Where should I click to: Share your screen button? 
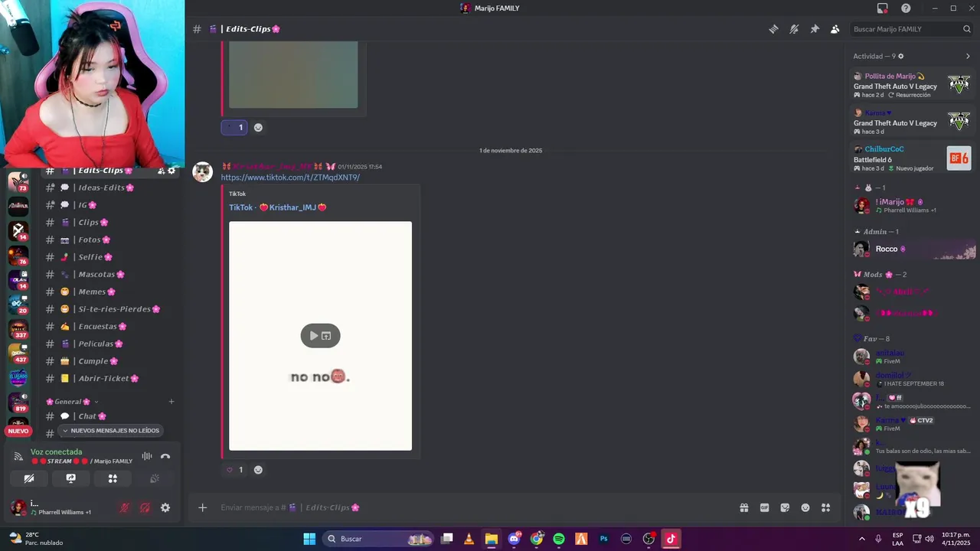71,478
